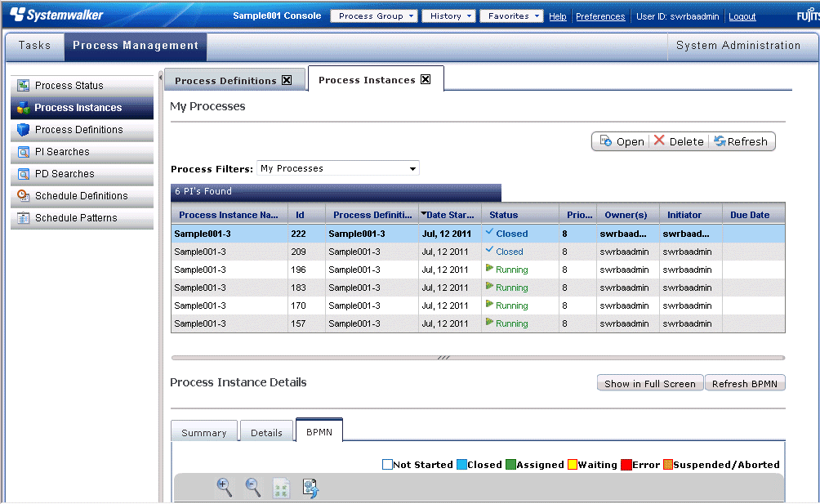Click the Logout link
Image resolution: width=820 pixels, height=504 pixels.
pos(742,16)
